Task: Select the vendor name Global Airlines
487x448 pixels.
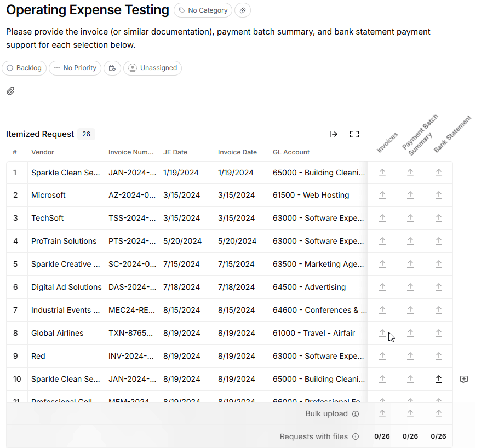Action: tap(57, 333)
